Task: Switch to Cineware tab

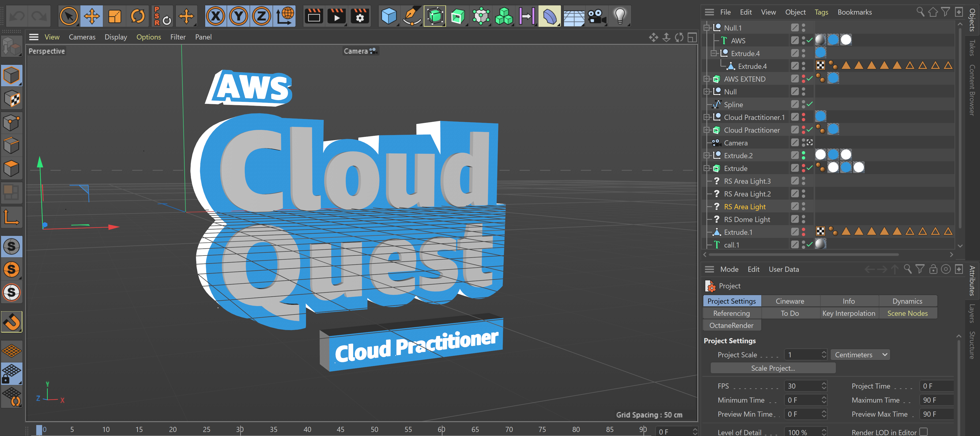Action: tap(790, 301)
